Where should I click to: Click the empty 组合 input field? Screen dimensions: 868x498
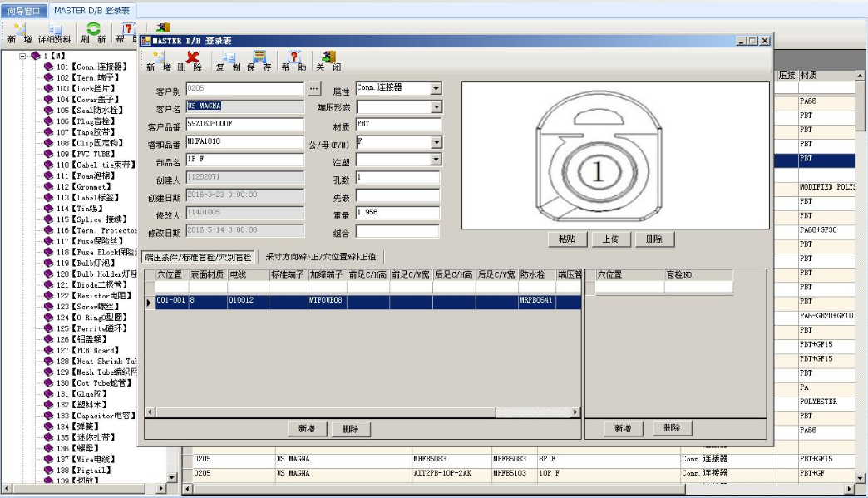(x=398, y=231)
